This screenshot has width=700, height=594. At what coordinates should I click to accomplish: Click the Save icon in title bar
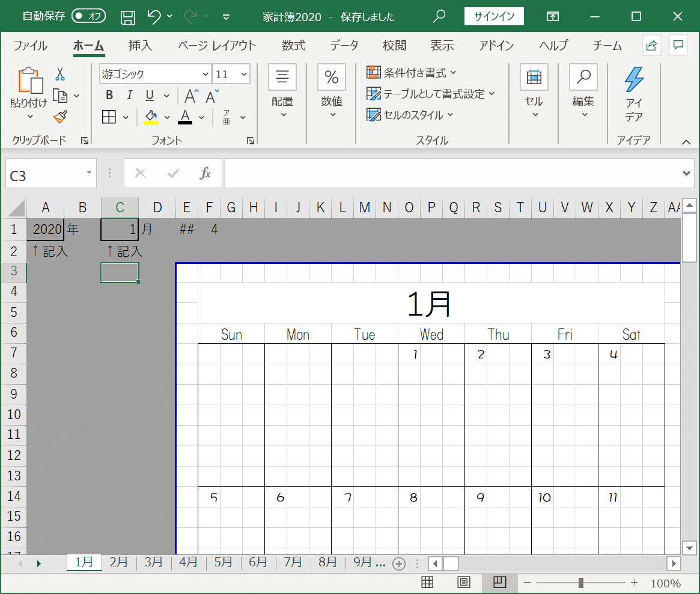[x=128, y=17]
